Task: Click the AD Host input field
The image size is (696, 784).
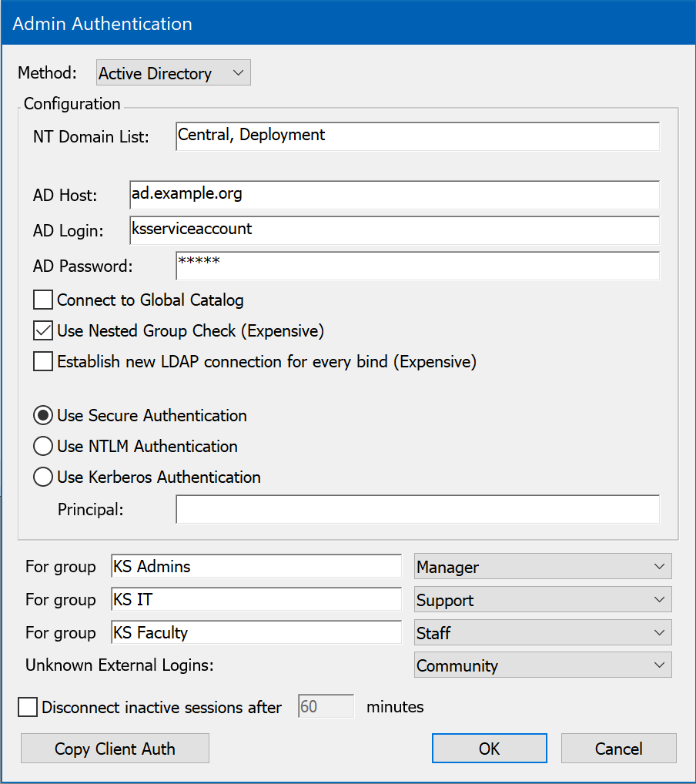Action: click(x=394, y=195)
